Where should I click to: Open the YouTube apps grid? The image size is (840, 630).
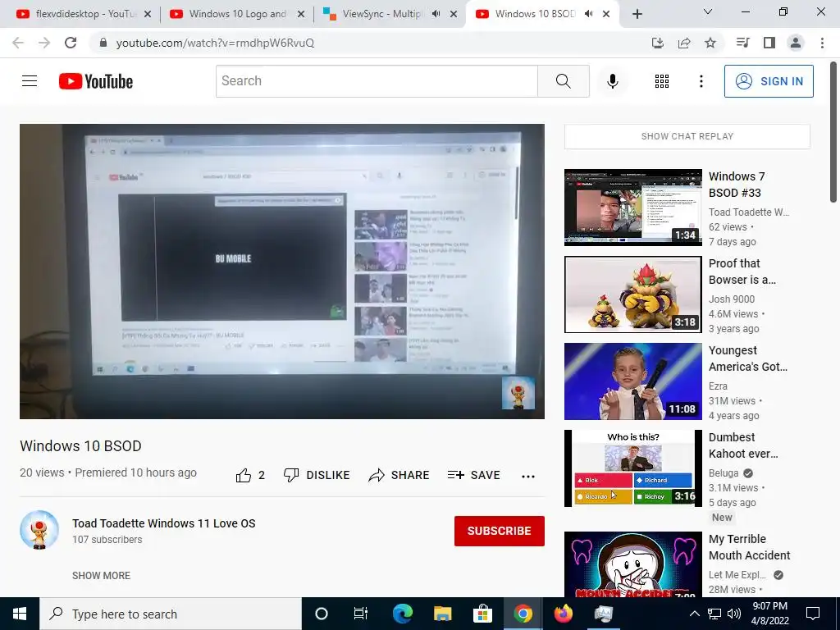click(x=662, y=81)
